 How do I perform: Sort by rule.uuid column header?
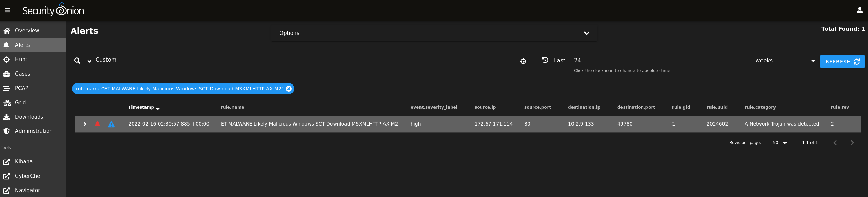(x=717, y=107)
